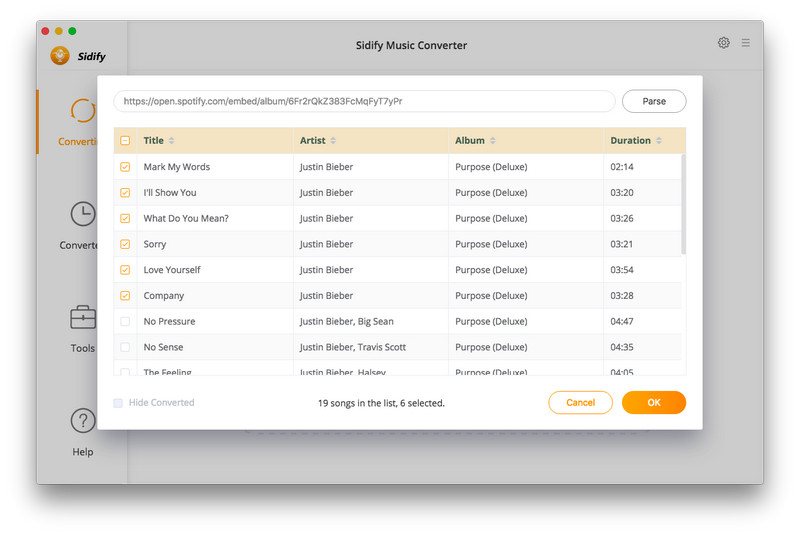Viewport: 800px width, 536px height.
Task: Click Purpose (Deluxe) album in Sorry row
Action: (491, 244)
